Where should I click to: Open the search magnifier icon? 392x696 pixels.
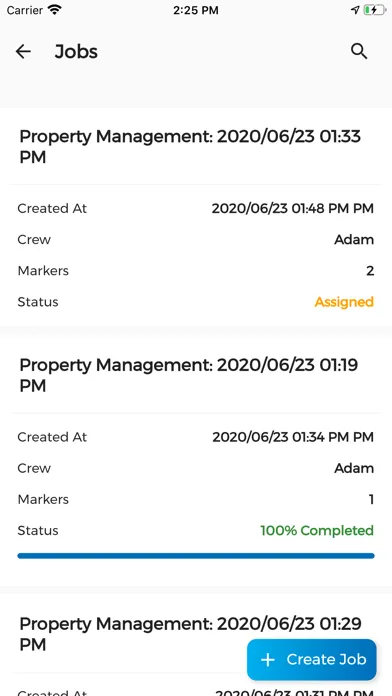coord(359,51)
